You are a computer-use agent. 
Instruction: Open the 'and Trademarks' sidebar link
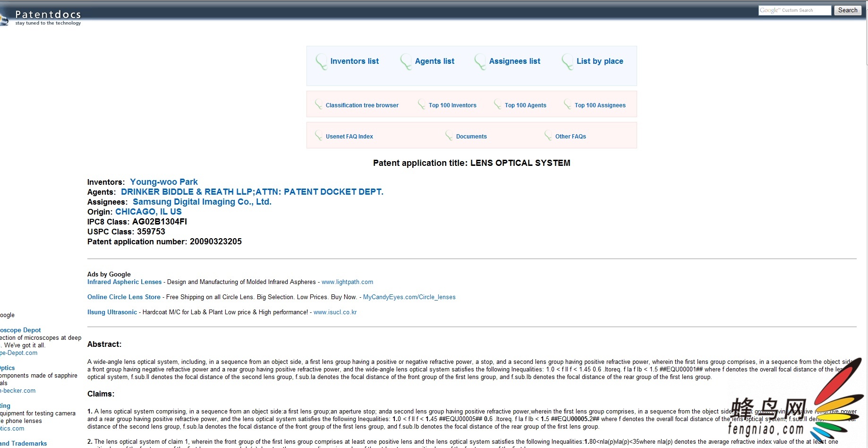pyautogui.click(x=23, y=443)
